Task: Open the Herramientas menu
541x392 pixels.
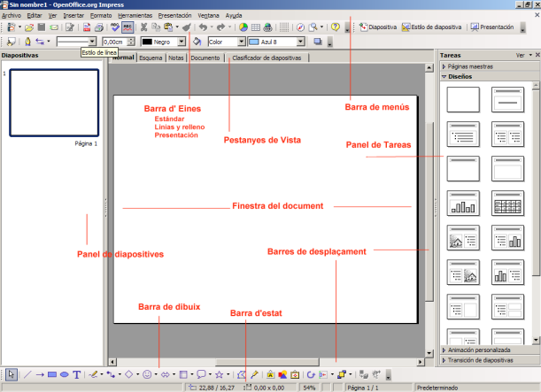Action: 135,16
